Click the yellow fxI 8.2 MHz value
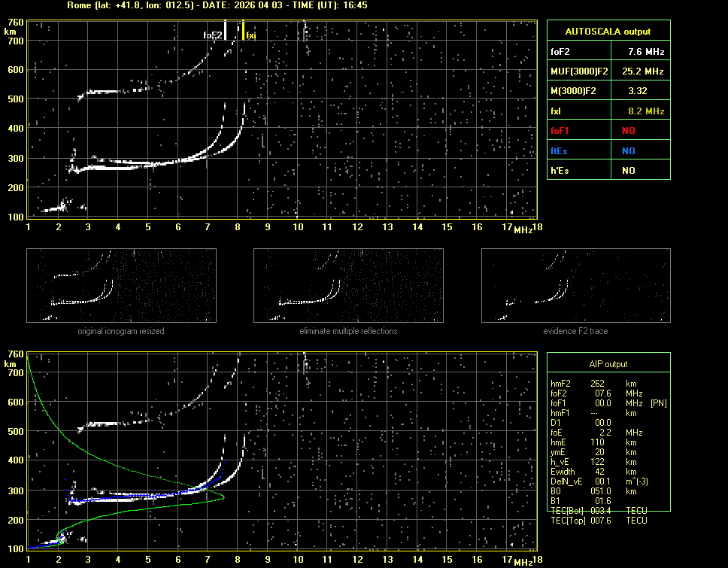This screenshot has width=728, height=568. pyautogui.click(x=646, y=111)
